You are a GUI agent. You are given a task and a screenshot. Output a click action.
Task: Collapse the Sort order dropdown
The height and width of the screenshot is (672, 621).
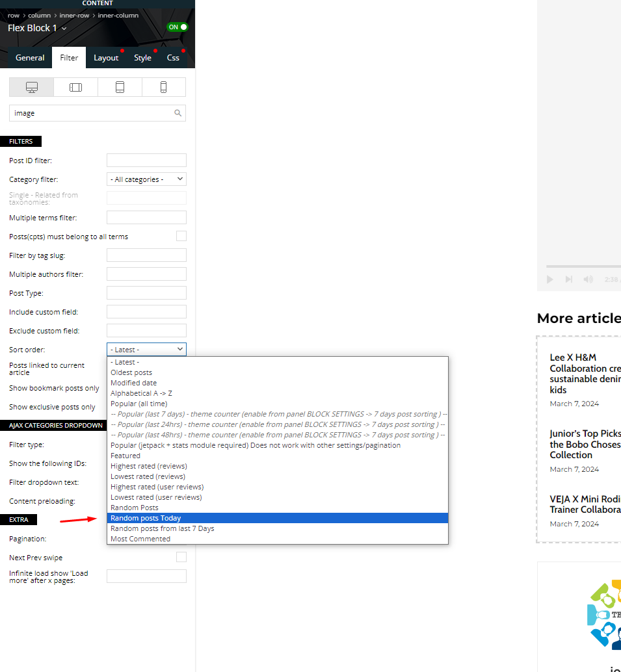(146, 349)
